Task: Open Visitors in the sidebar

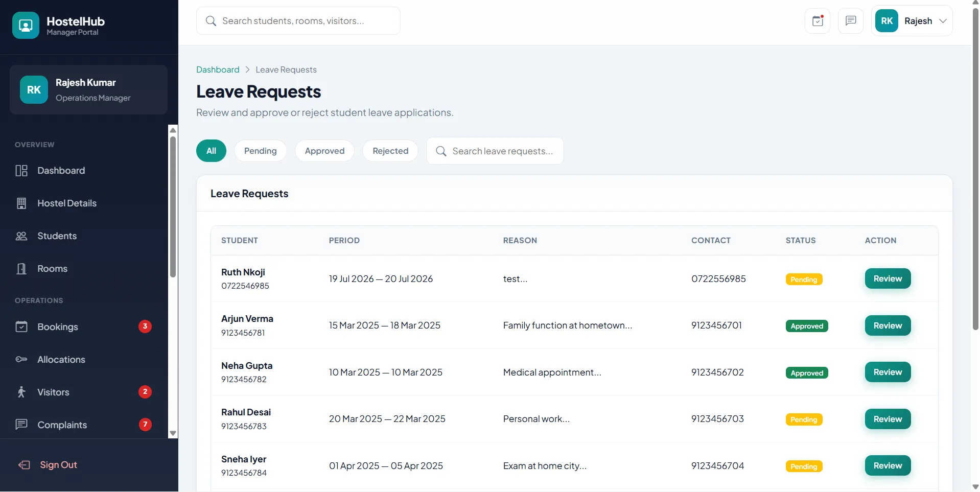Action: click(84, 392)
